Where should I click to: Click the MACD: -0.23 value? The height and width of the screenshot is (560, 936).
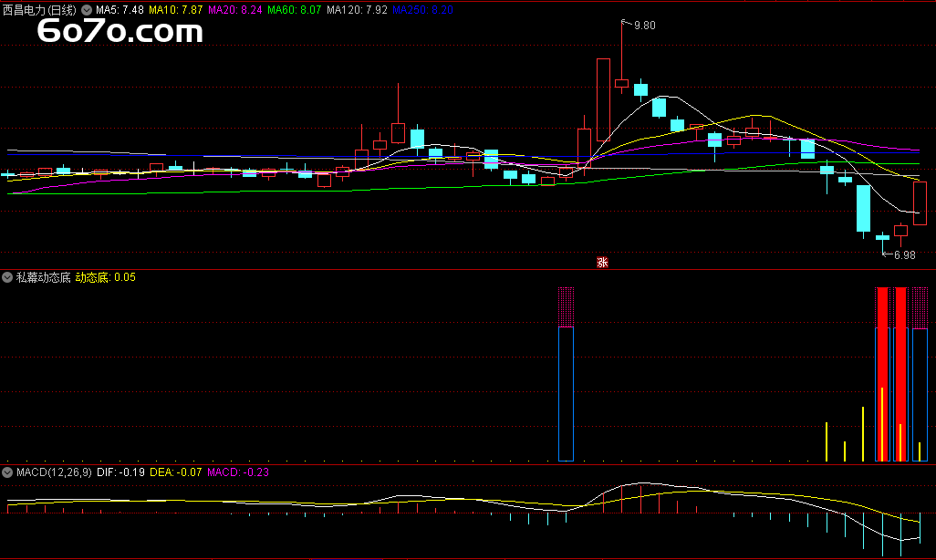pyautogui.click(x=237, y=472)
